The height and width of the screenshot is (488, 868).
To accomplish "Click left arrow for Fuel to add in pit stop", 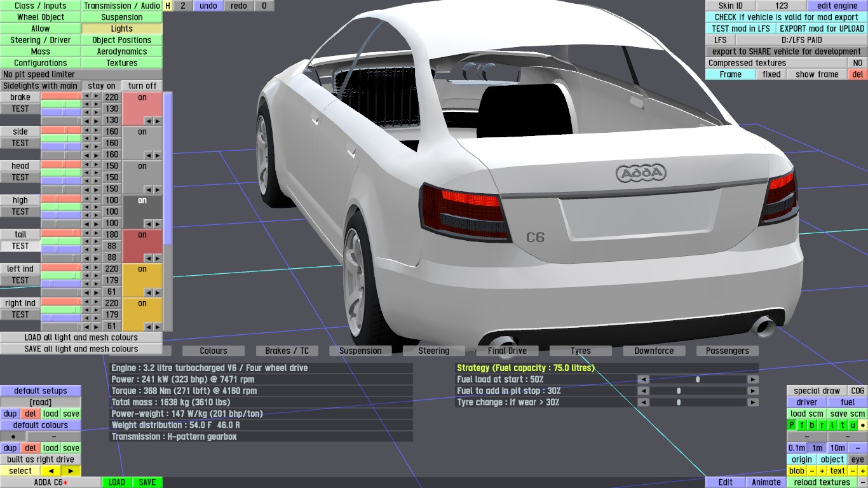I will click(x=643, y=391).
